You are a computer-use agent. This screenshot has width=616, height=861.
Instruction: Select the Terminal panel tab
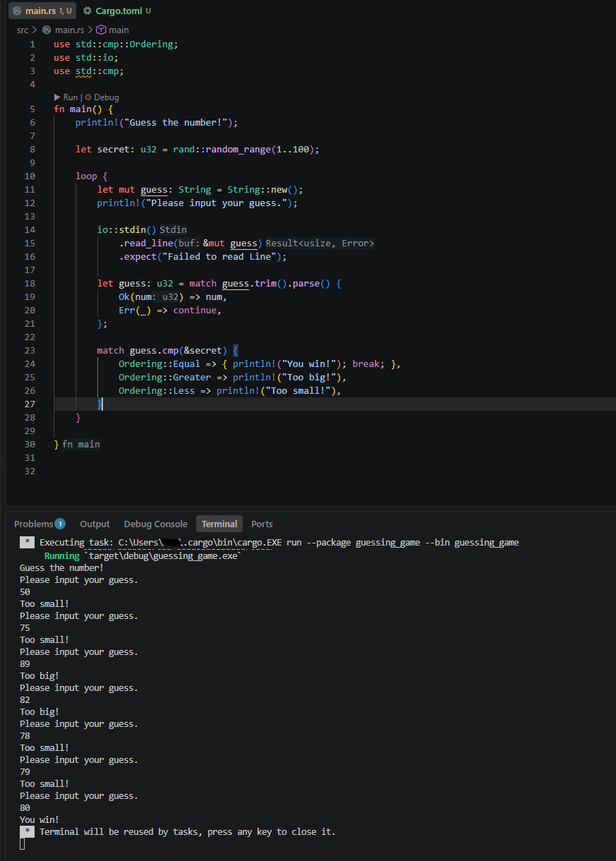tap(219, 524)
